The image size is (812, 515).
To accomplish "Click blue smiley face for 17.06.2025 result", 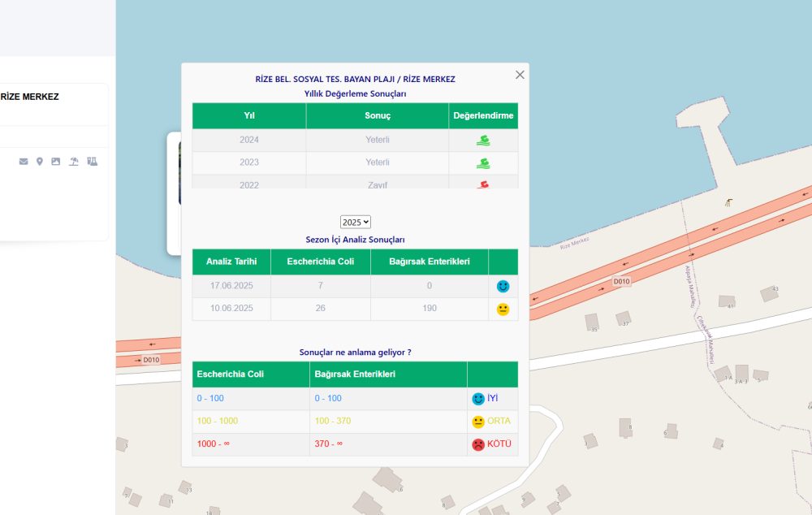I will click(x=503, y=286).
